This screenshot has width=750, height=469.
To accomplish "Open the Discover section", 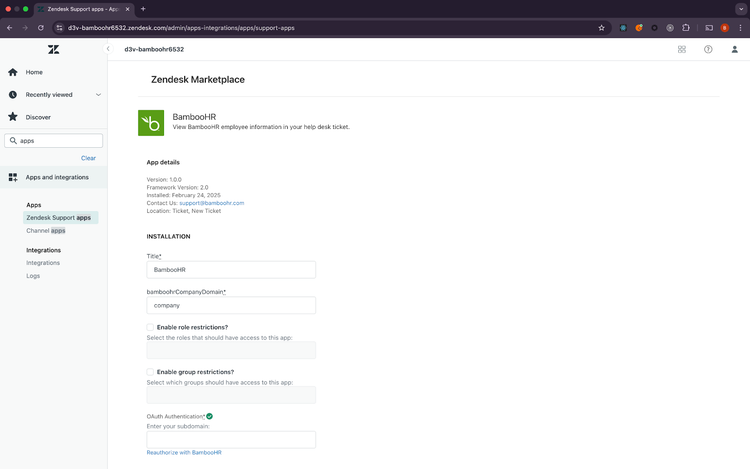I will coord(38,117).
